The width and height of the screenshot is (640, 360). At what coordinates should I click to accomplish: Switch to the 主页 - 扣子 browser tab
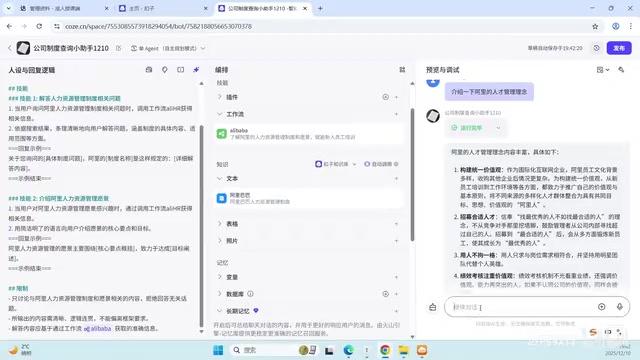coord(162,8)
